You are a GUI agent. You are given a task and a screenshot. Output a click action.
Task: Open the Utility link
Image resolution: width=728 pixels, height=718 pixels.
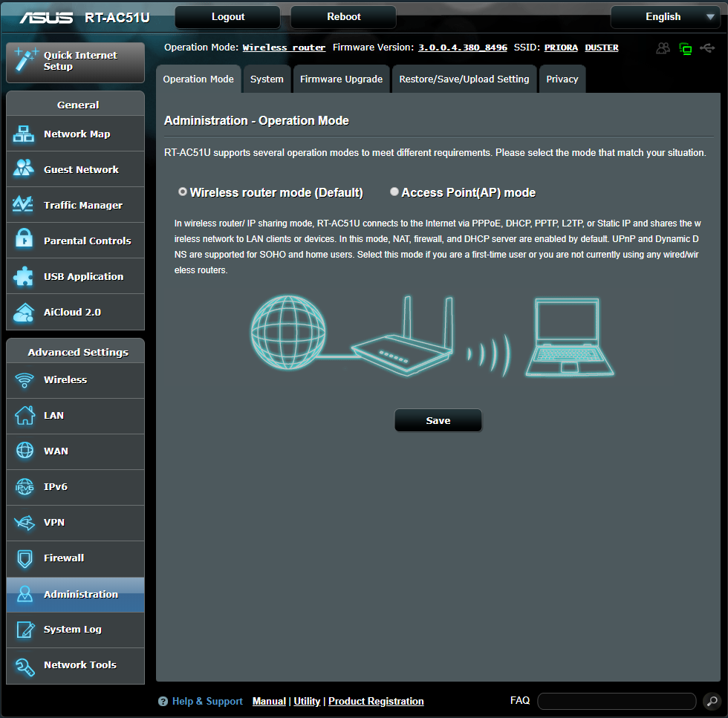click(307, 701)
